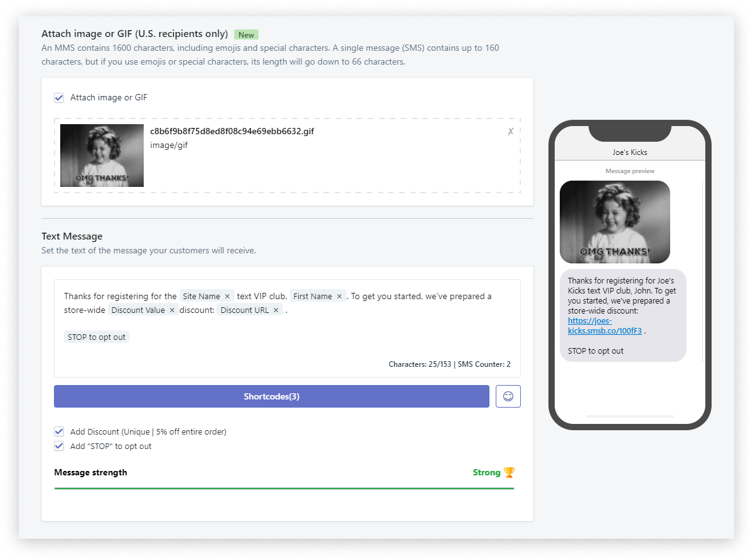Click the Strong trophy icon
Image resolution: width=753 pixels, height=560 pixels.
tap(509, 472)
